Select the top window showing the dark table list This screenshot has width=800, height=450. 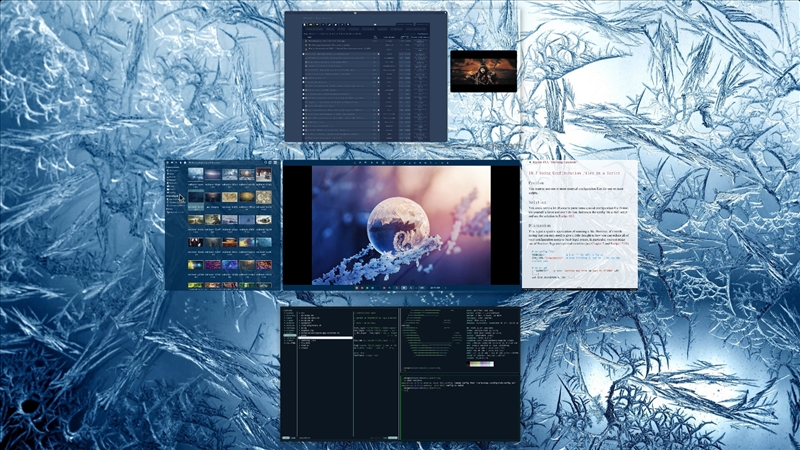[365, 77]
